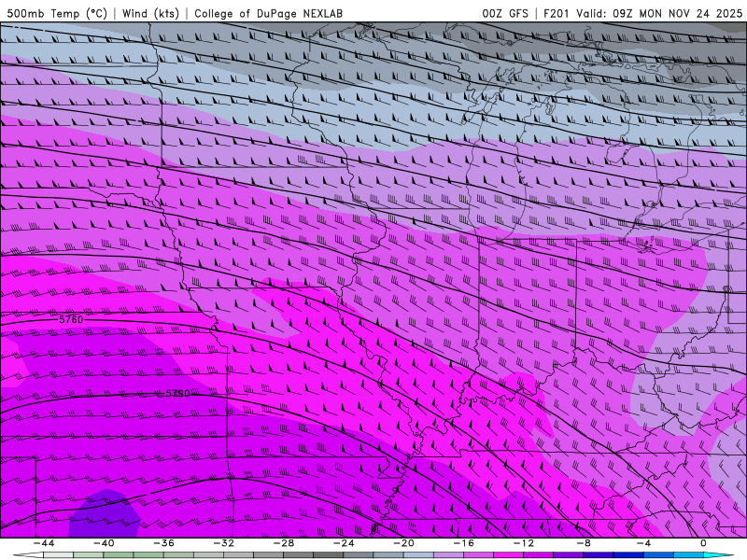Click the '-16' colorbar tick label
The image size is (747, 560).
(463, 543)
